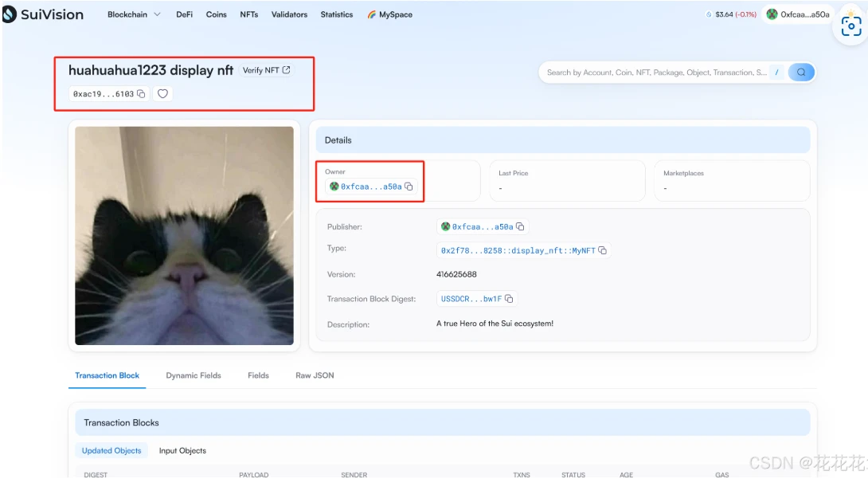The image size is (868, 479).
Task: Copy the Publisher address
Action: tap(520, 227)
